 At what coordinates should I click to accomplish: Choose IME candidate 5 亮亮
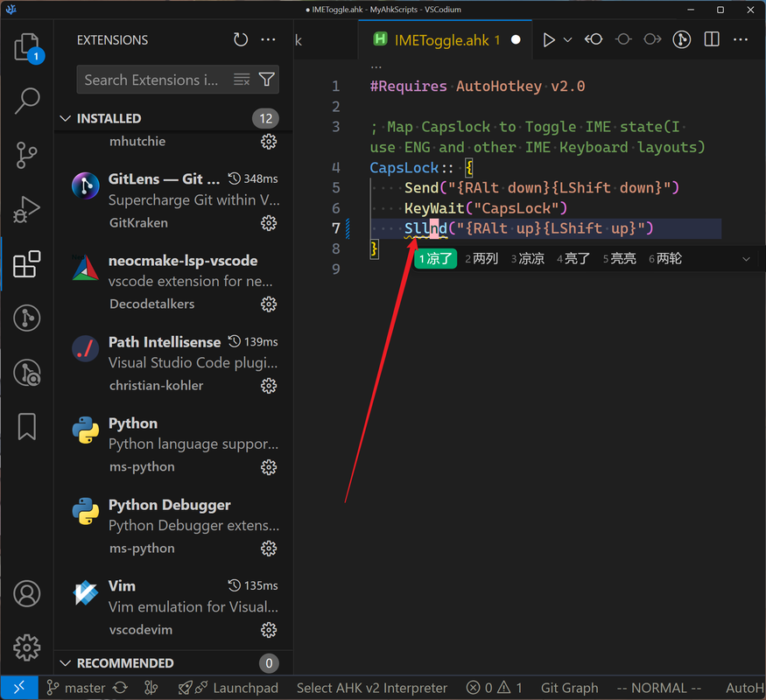[620, 259]
